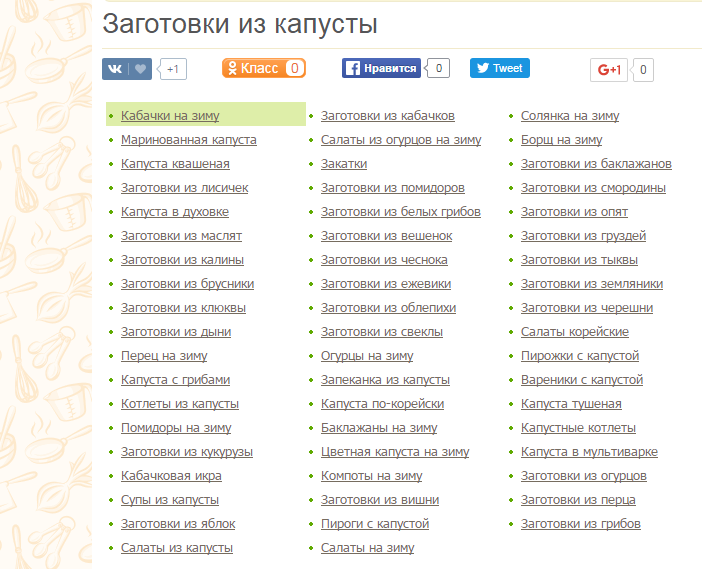Go to Капуста квашеная page
The height and width of the screenshot is (569, 702).
click(175, 164)
